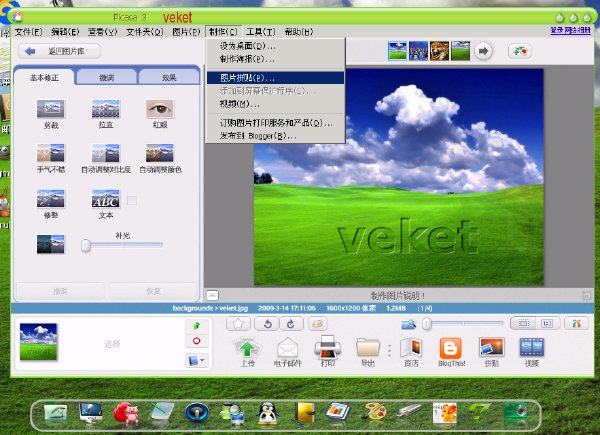Choose 设为桌面(D) from menu
600x435 pixels.
[x=275, y=46]
